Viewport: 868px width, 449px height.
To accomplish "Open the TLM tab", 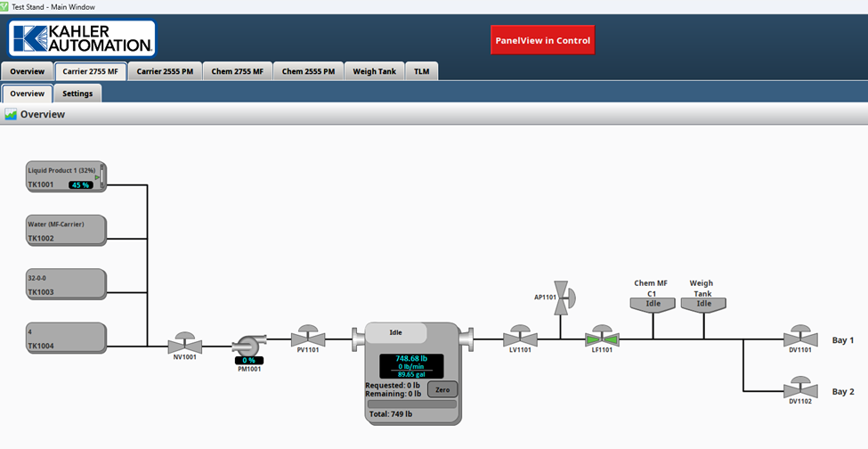I will 421,71.
